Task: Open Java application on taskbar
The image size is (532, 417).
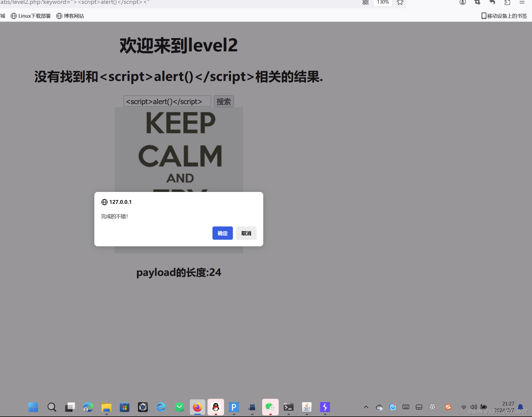Action: 307,407
